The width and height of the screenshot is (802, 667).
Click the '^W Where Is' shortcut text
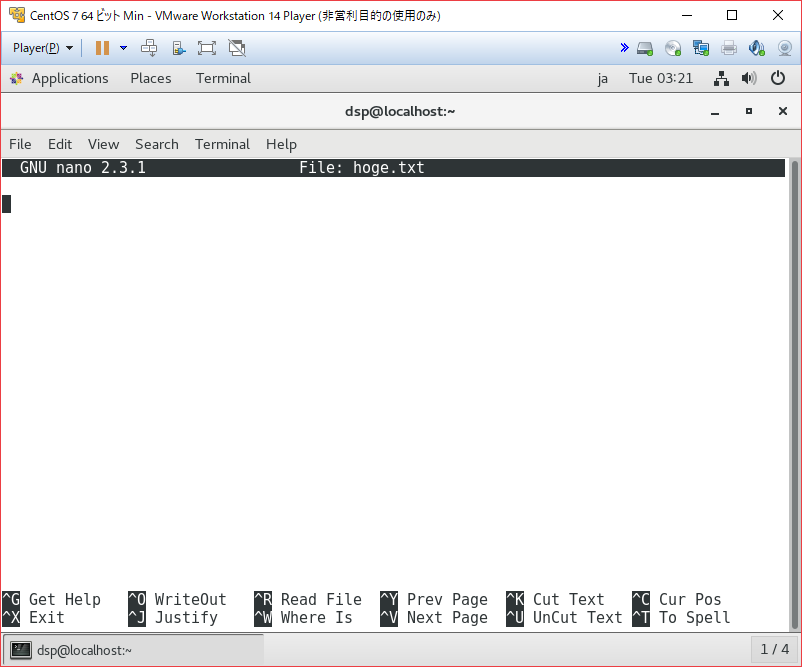pyautogui.click(x=303, y=617)
